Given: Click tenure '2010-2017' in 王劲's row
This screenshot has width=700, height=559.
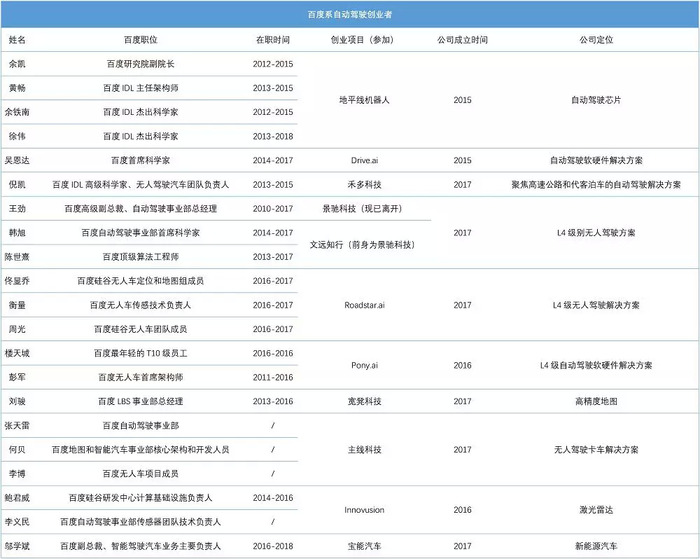Looking at the screenshot, I should [273, 209].
